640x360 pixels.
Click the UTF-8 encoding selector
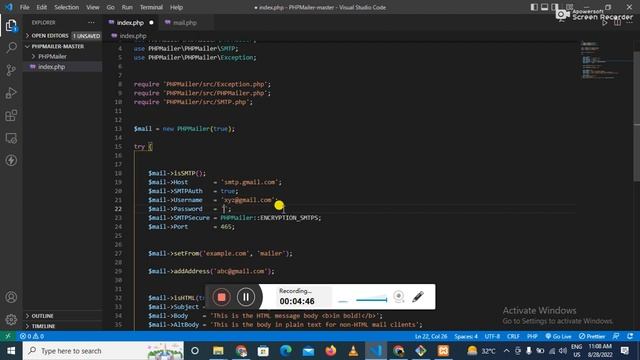point(492,336)
